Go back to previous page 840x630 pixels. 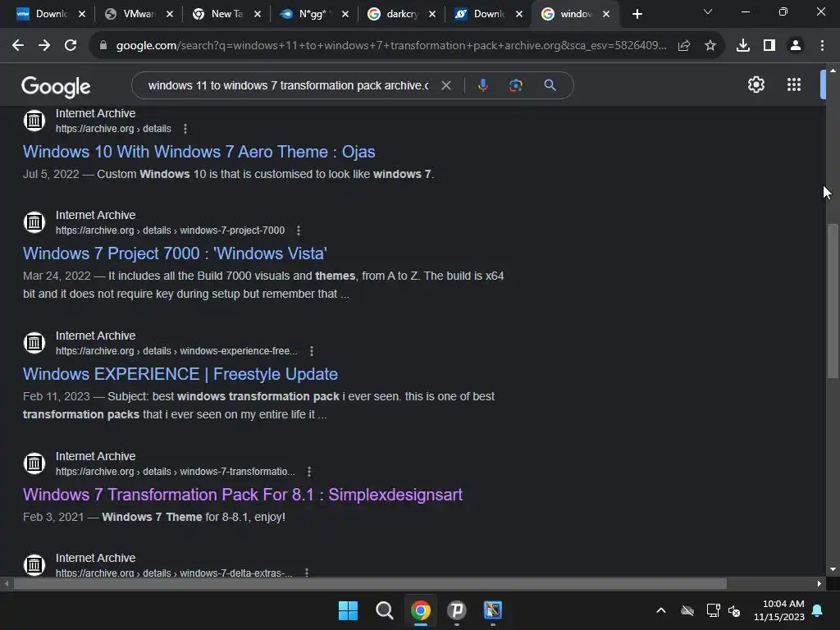tap(18, 46)
